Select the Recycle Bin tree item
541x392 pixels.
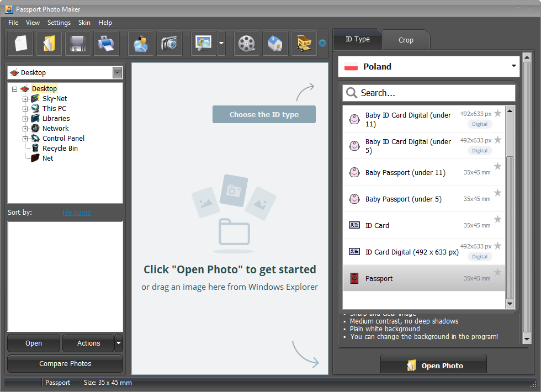click(60, 149)
